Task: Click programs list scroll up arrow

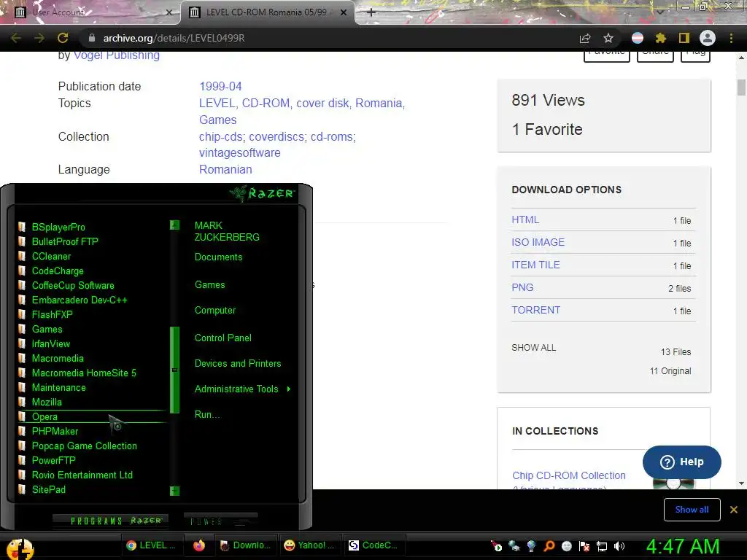Action: pos(175,225)
